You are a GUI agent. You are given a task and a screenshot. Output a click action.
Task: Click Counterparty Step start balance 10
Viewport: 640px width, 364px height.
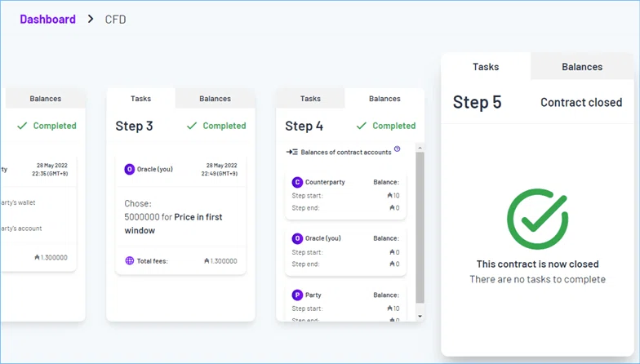tap(393, 196)
